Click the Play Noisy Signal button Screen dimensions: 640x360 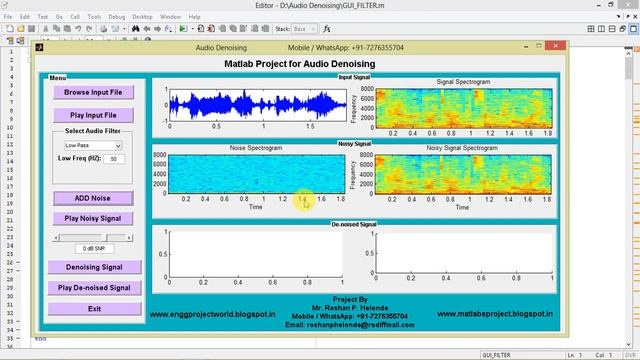tap(93, 218)
